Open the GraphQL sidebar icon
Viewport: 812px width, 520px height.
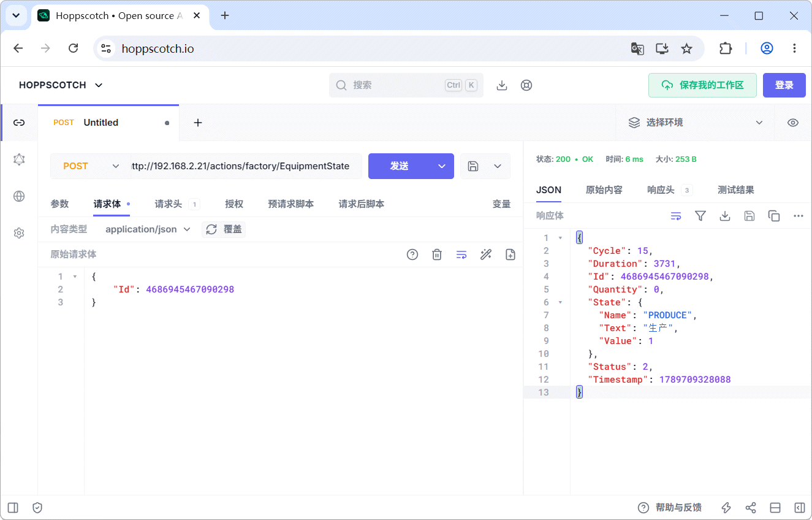(x=19, y=159)
